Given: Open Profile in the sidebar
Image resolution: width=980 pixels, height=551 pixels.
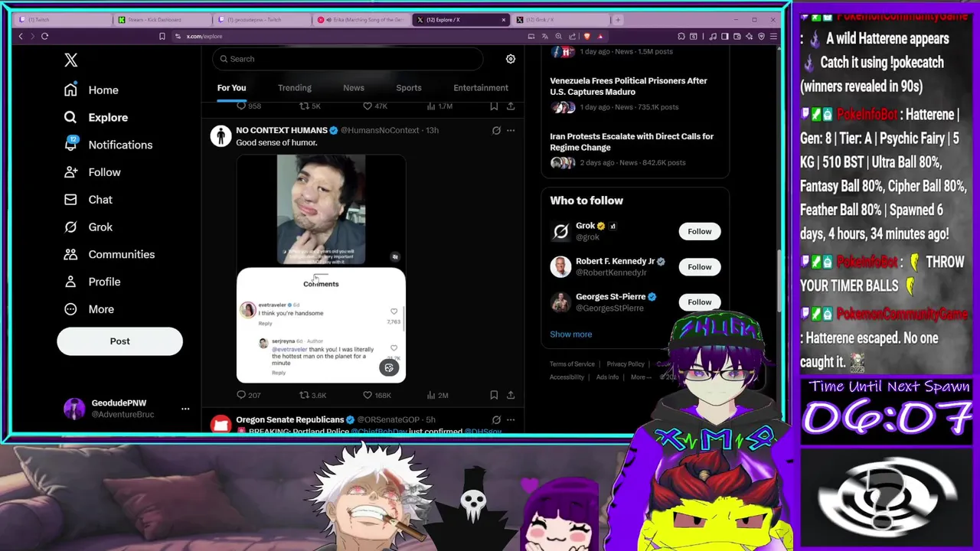Looking at the screenshot, I should point(92,282).
